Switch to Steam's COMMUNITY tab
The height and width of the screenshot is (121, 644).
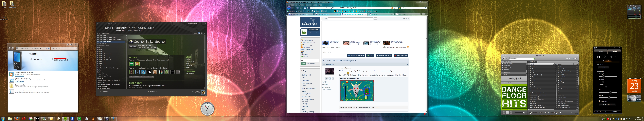(x=146, y=28)
